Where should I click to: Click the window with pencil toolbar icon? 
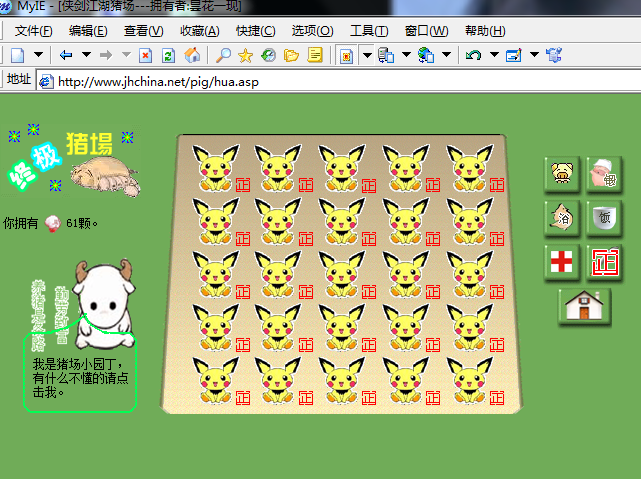[x=513, y=55]
